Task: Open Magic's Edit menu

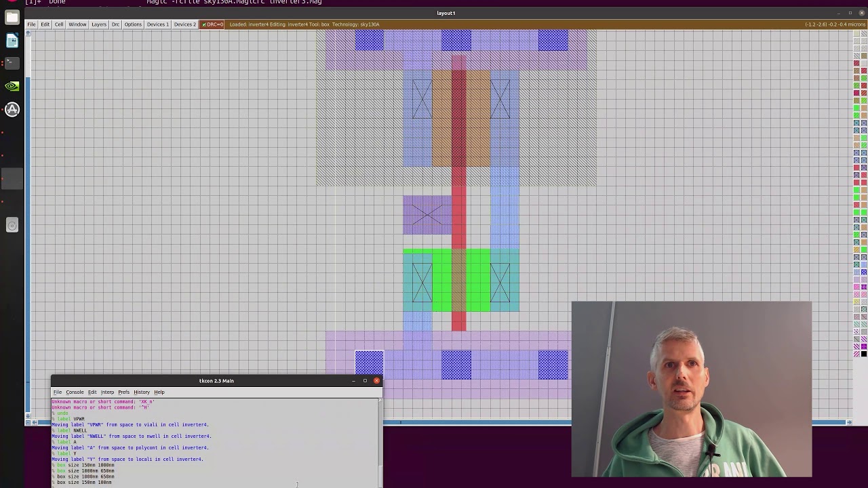Action: [x=45, y=24]
